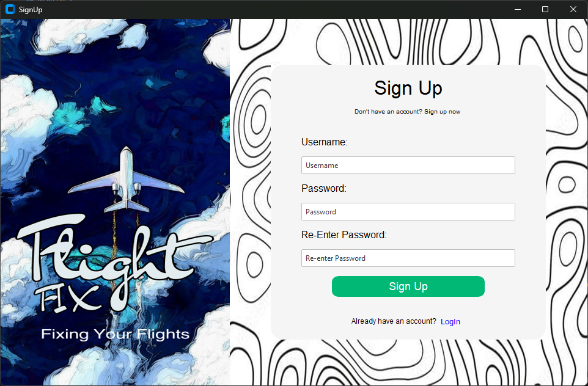
Task: Click the 'Don't have an account?' subtitle
Action: (407, 112)
